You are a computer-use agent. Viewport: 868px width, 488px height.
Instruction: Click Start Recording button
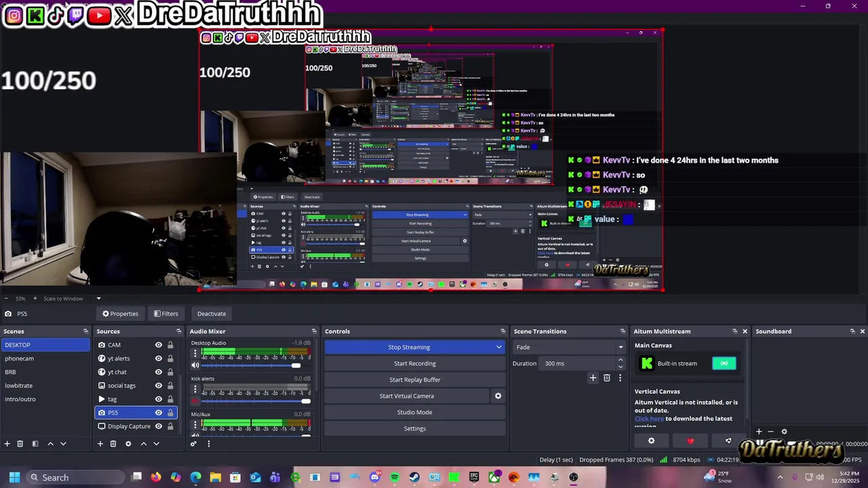(414, 363)
